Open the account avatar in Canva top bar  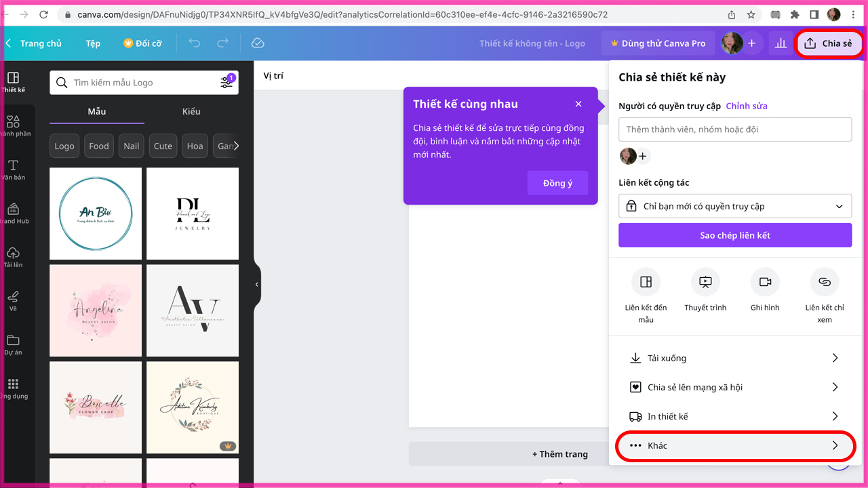(x=732, y=43)
